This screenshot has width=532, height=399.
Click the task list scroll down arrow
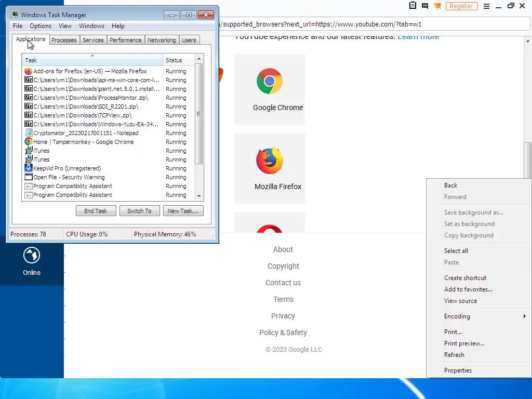tap(199, 196)
